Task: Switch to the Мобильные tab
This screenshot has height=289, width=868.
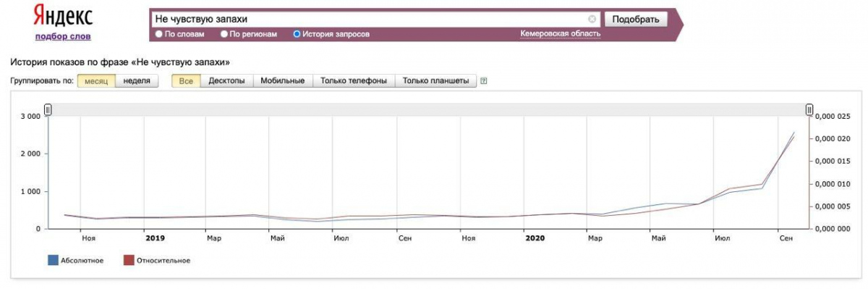Action: [282, 81]
